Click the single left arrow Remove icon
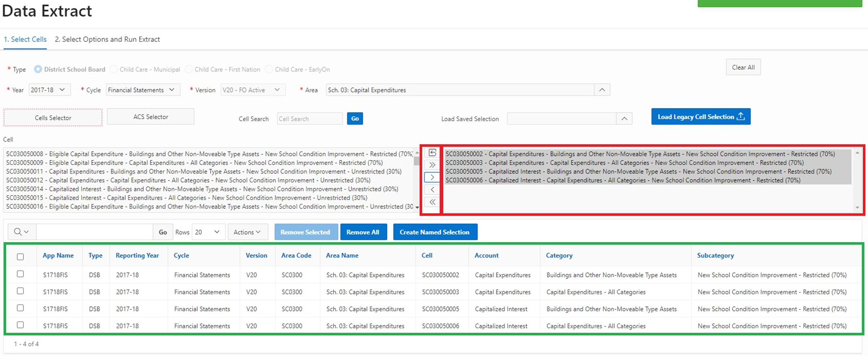This screenshot has height=356, width=868. click(432, 189)
